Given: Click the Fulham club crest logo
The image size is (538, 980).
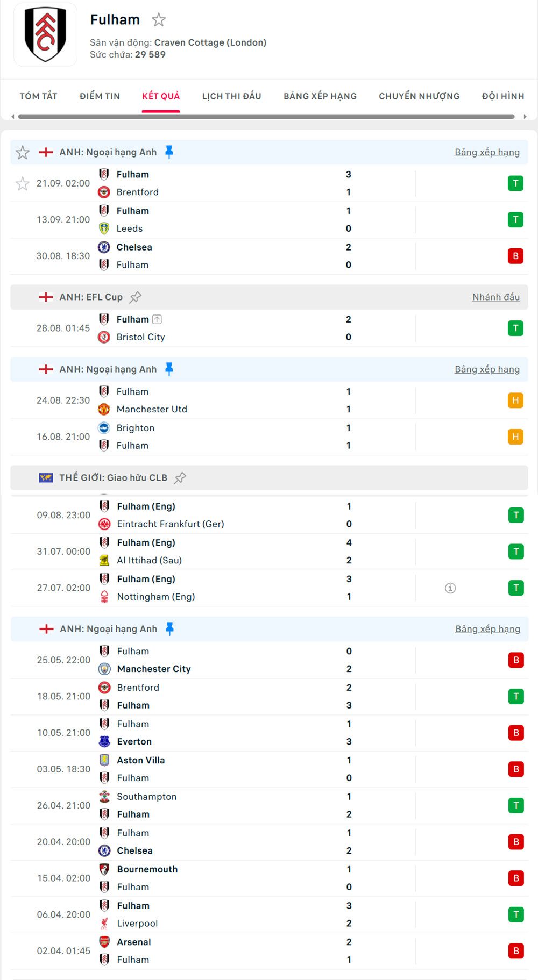Looking at the screenshot, I should coord(45,34).
